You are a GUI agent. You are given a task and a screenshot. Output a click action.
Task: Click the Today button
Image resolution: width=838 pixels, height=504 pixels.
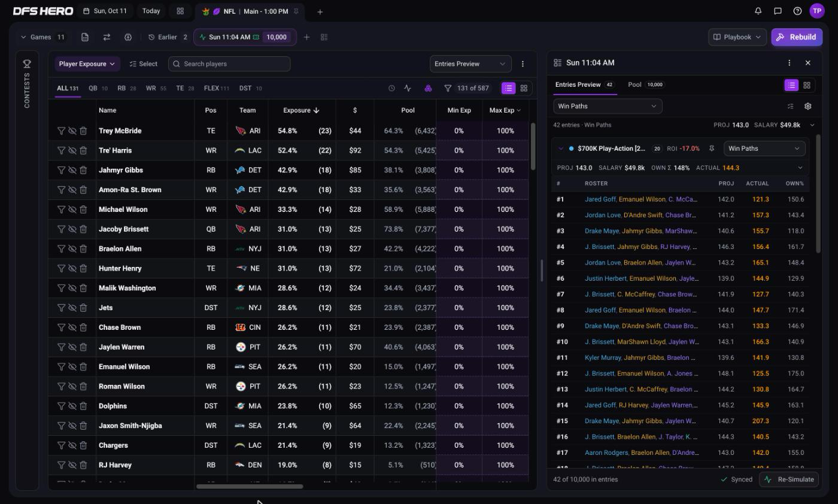[151, 11]
